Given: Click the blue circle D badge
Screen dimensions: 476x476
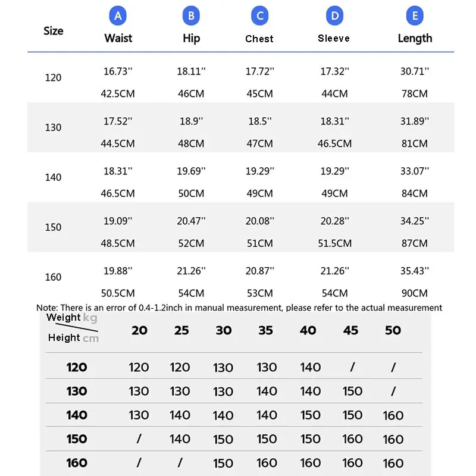Looking at the screenshot, I should pos(334,16).
